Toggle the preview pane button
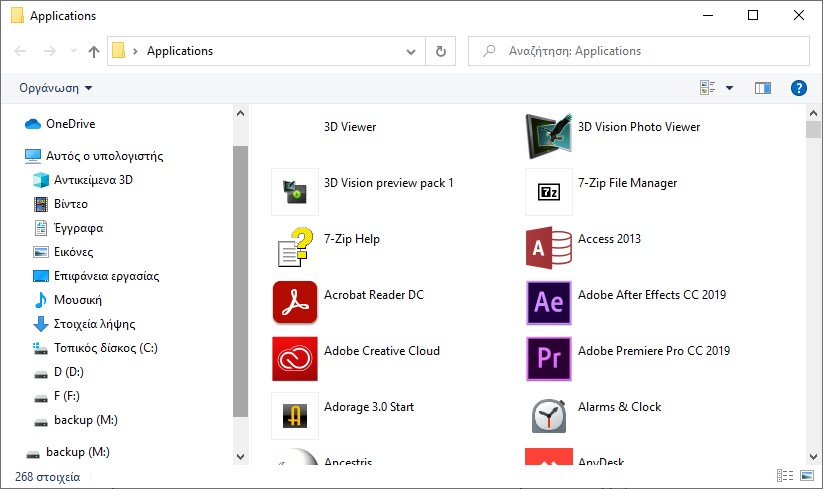 click(x=763, y=88)
